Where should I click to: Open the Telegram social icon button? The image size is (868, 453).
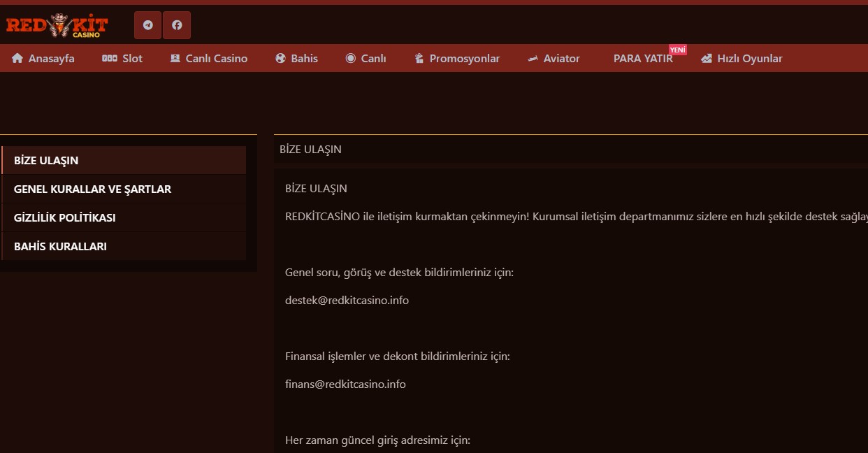tap(147, 25)
